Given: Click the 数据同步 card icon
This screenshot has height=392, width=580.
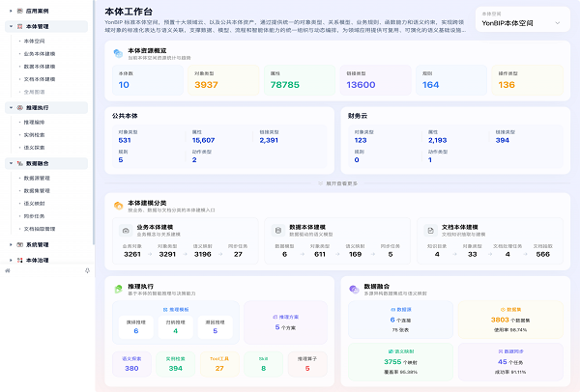Looking at the screenshot, I should point(501,351).
